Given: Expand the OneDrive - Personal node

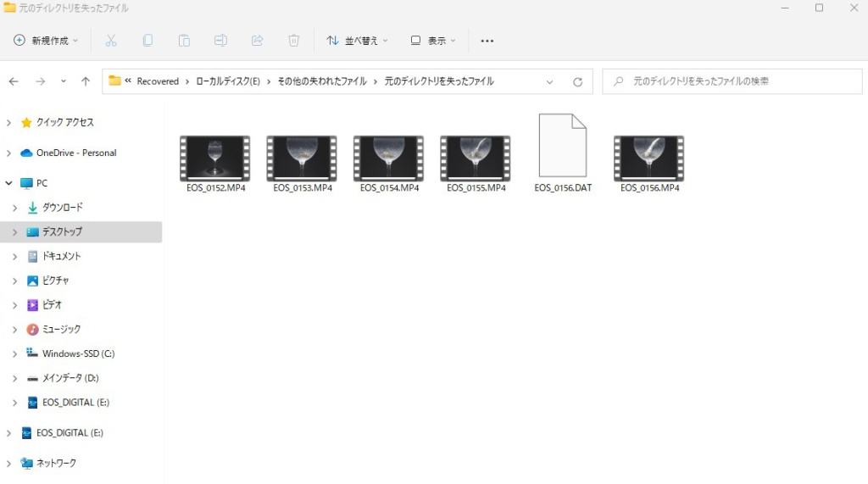Looking at the screenshot, I should [8, 153].
